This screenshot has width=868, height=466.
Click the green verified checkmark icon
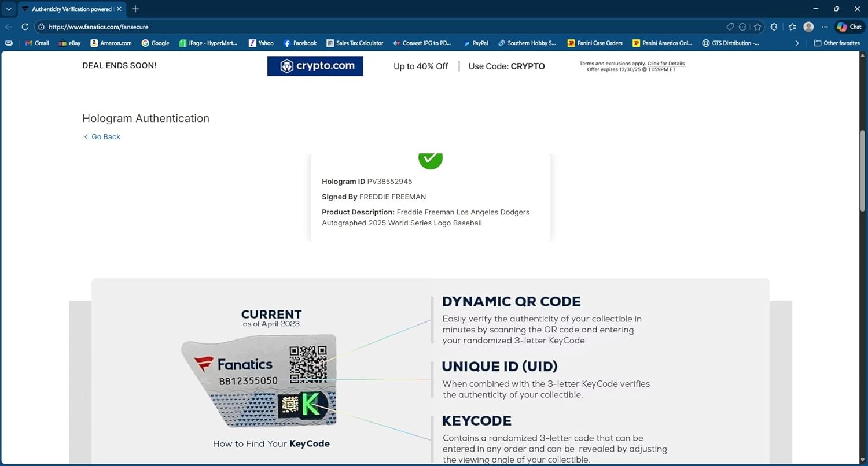[430, 159]
